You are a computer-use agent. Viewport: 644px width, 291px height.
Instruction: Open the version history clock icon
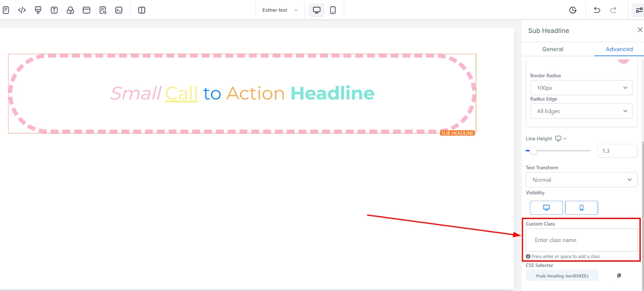(x=573, y=10)
